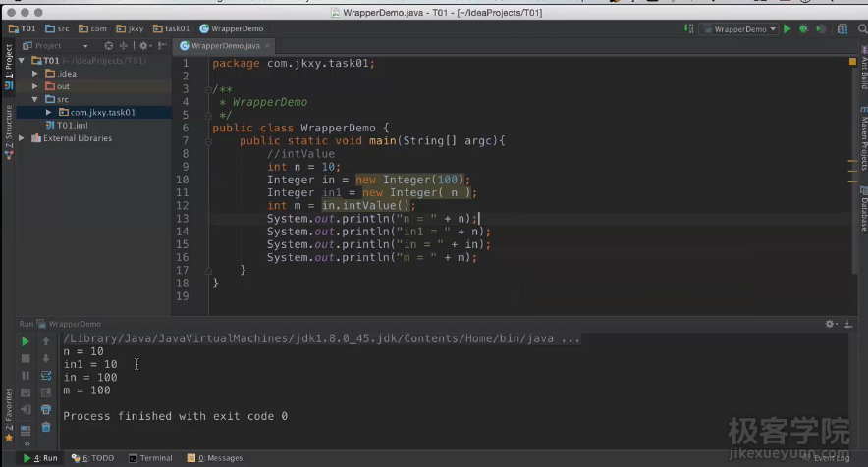Image resolution: width=868 pixels, height=467 pixels.
Task: Run WrapperDemo with the green toolbar play button
Action: point(787,29)
